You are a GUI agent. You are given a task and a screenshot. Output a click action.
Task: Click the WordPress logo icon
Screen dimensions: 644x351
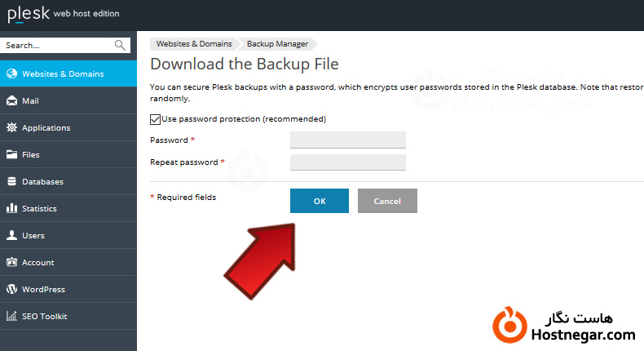pyautogui.click(x=11, y=289)
